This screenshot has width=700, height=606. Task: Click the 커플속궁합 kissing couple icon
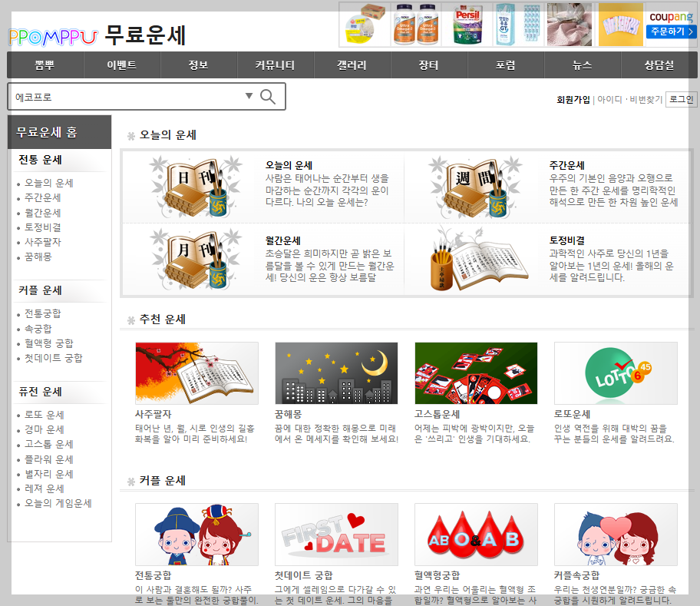coord(616,535)
